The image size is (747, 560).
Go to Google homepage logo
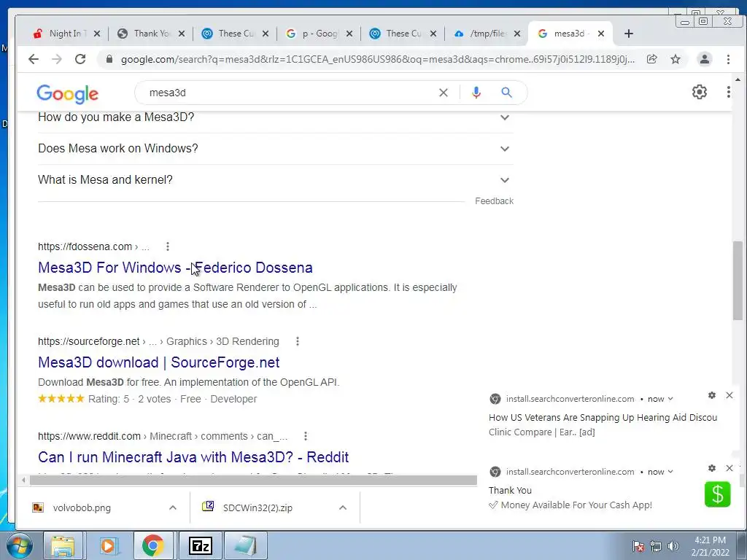[x=68, y=94]
